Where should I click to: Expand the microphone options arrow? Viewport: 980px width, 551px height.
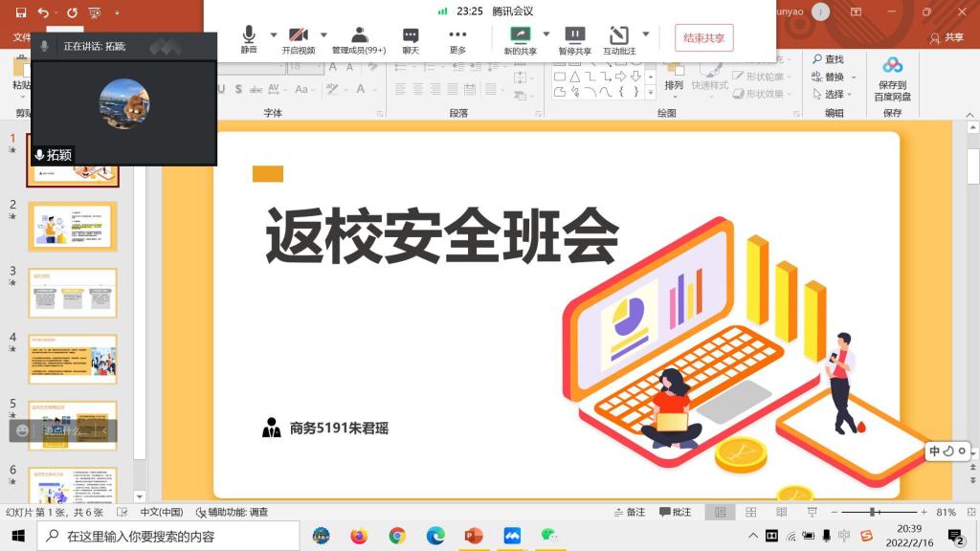click(274, 34)
